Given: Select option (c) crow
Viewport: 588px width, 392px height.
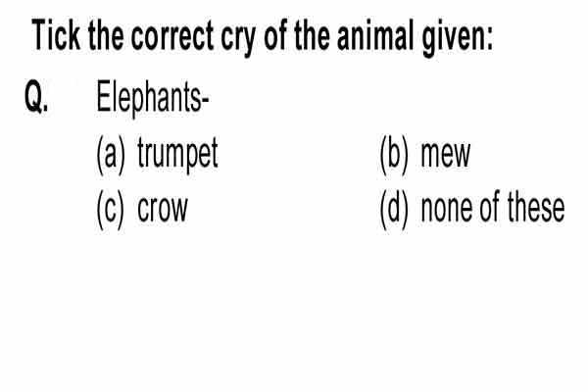Looking at the screenshot, I should click(x=142, y=209).
